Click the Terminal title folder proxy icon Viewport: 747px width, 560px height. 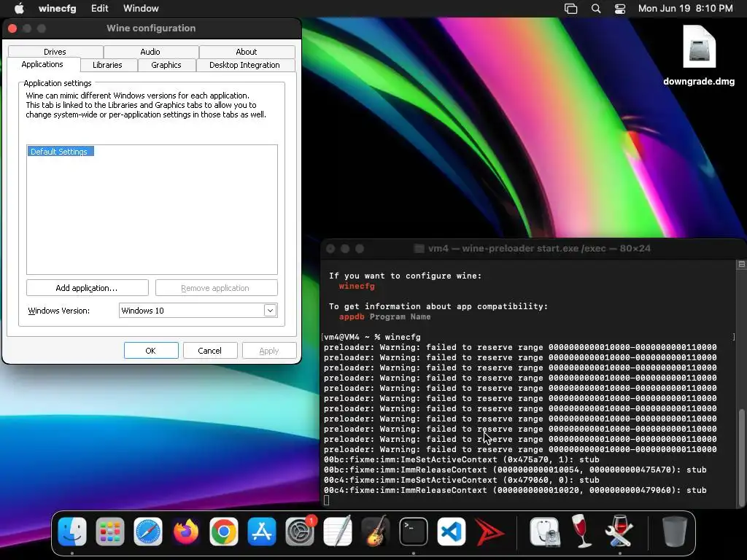[419, 249]
